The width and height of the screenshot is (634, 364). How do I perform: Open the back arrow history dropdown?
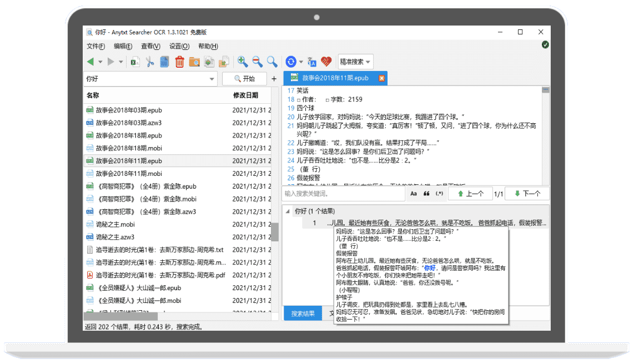click(x=100, y=62)
